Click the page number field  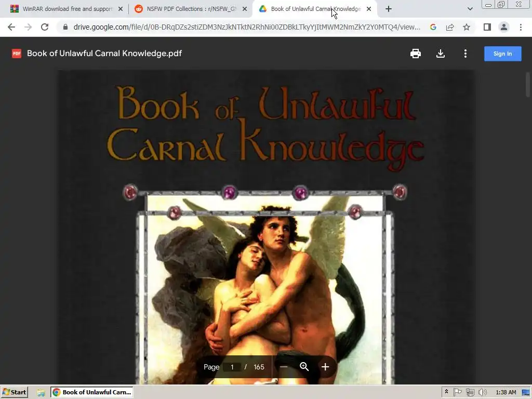[x=232, y=367]
